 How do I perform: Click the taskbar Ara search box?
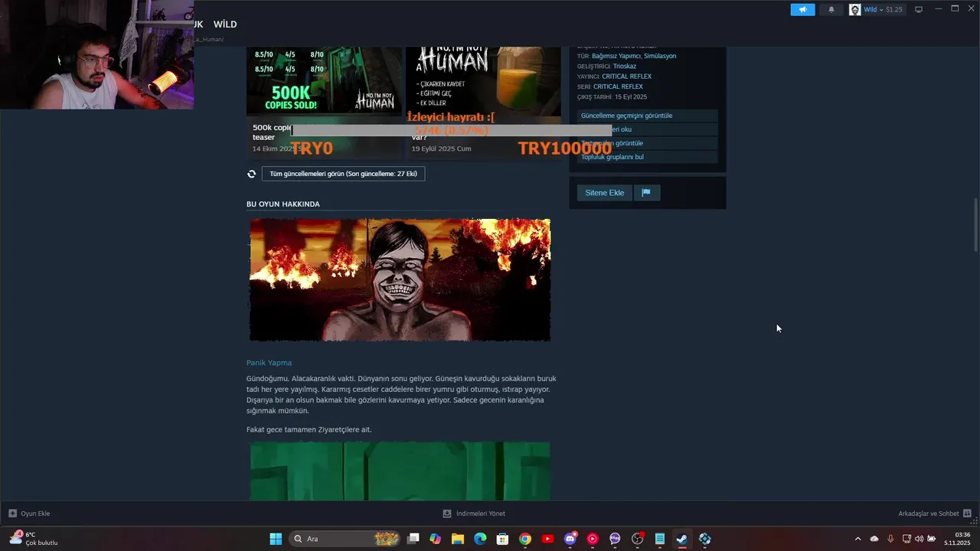coord(345,539)
